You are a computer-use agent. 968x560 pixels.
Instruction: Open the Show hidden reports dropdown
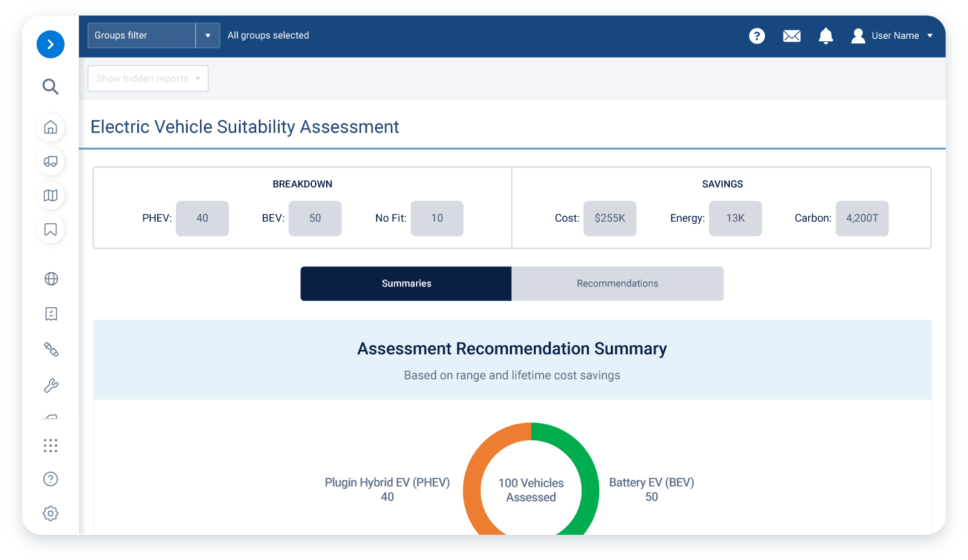(148, 78)
